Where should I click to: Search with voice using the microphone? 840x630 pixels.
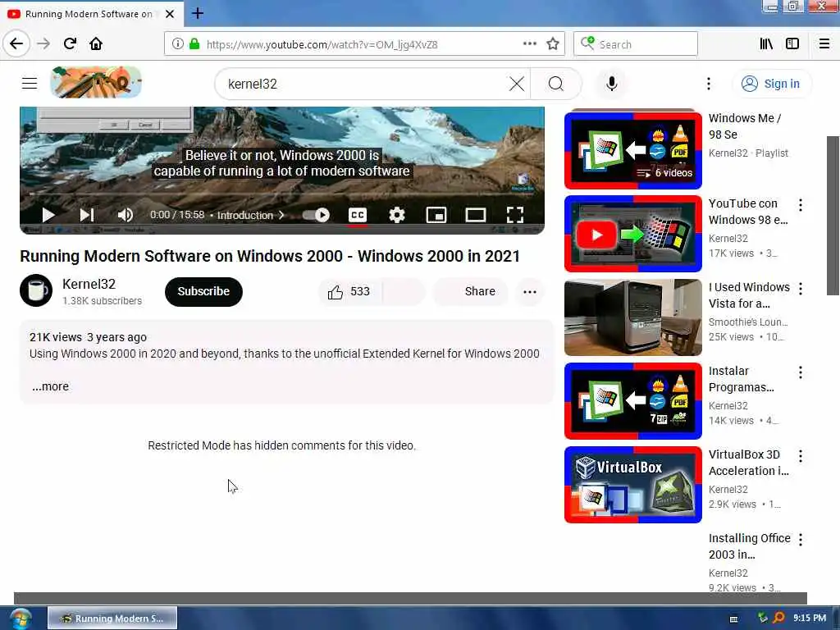pyautogui.click(x=612, y=84)
